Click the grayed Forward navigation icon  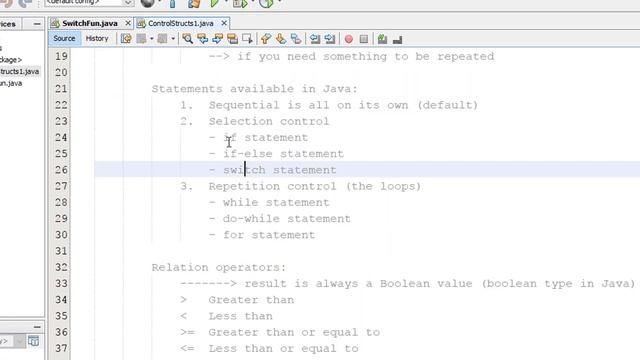(162, 39)
